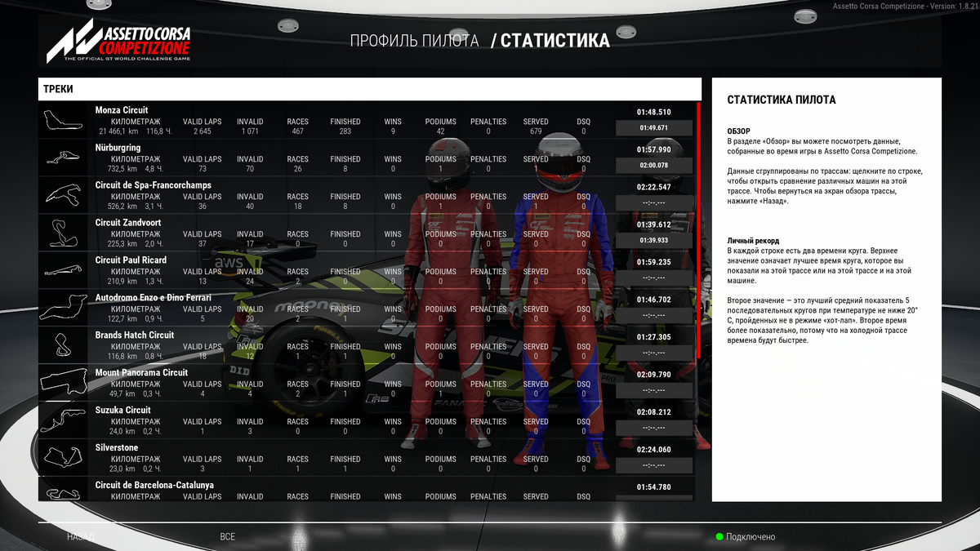Click the red scrollbar of the tracks list
980x551 pixels.
click(698, 230)
